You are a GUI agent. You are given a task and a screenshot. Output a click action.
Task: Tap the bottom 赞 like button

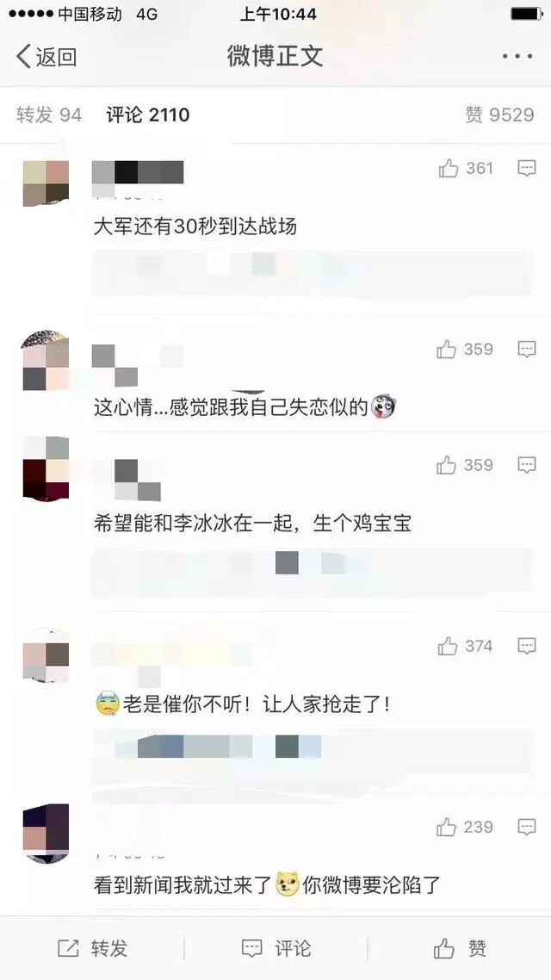click(x=460, y=948)
